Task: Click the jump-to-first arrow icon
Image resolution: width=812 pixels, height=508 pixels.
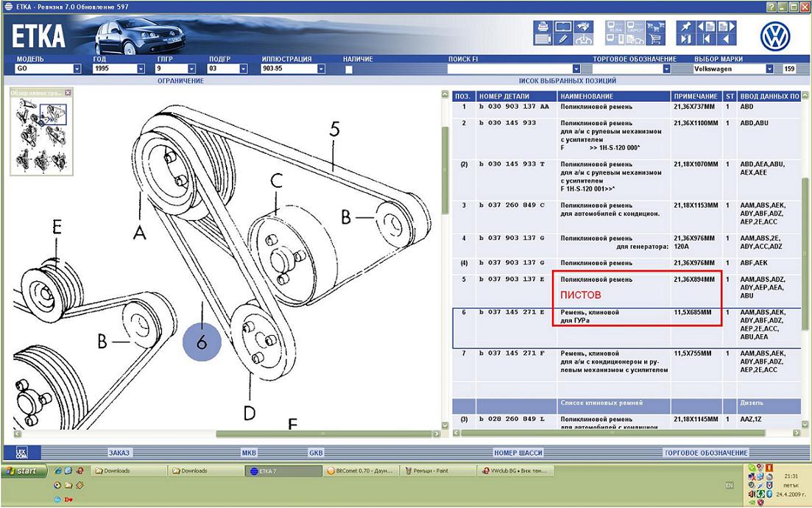Action: tap(705, 39)
